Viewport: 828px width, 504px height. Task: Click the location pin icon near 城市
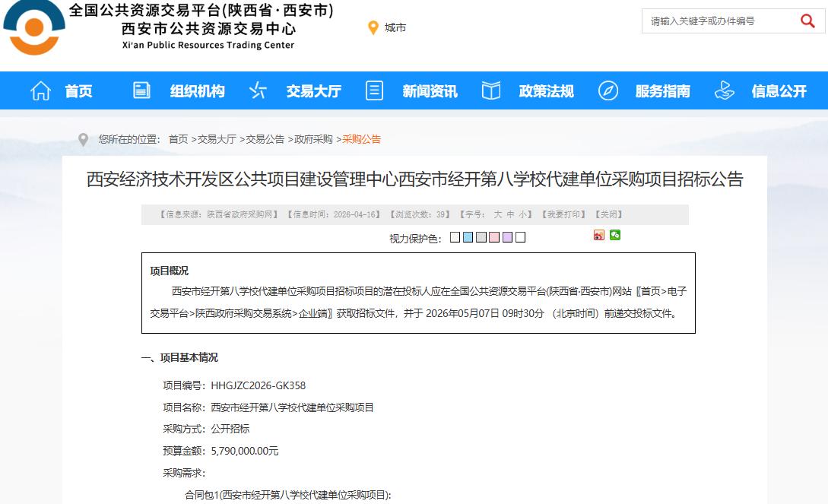click(373, 27)
